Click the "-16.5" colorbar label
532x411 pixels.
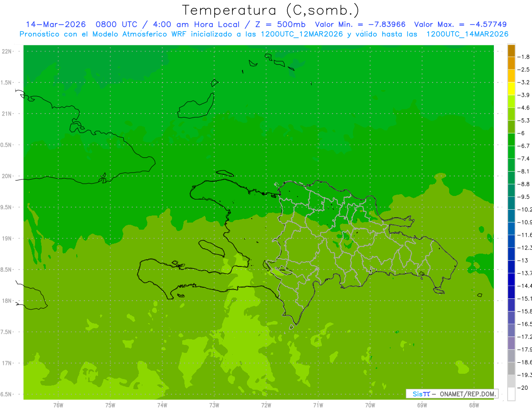[x=525, y=324]
